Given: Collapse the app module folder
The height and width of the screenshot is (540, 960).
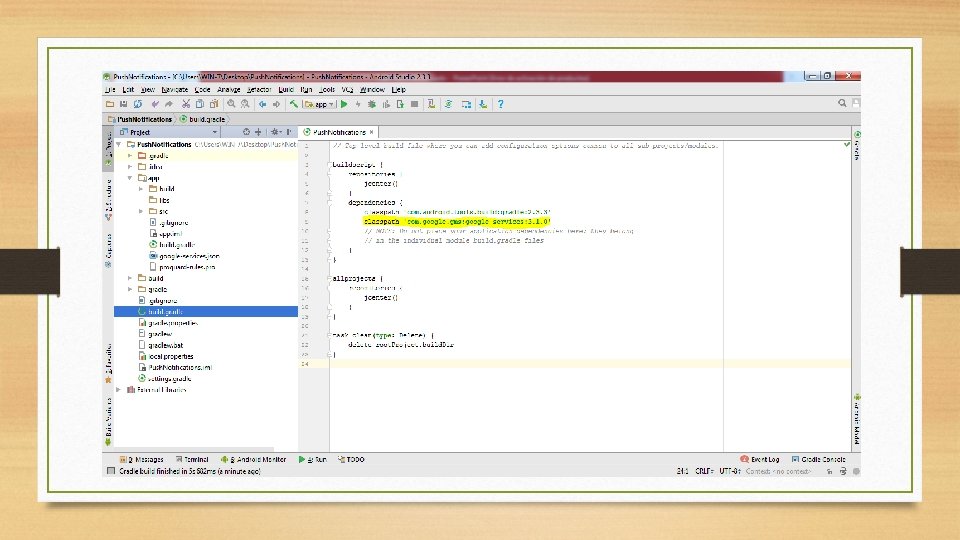Looking at the screenshot, I should point(130,178).
